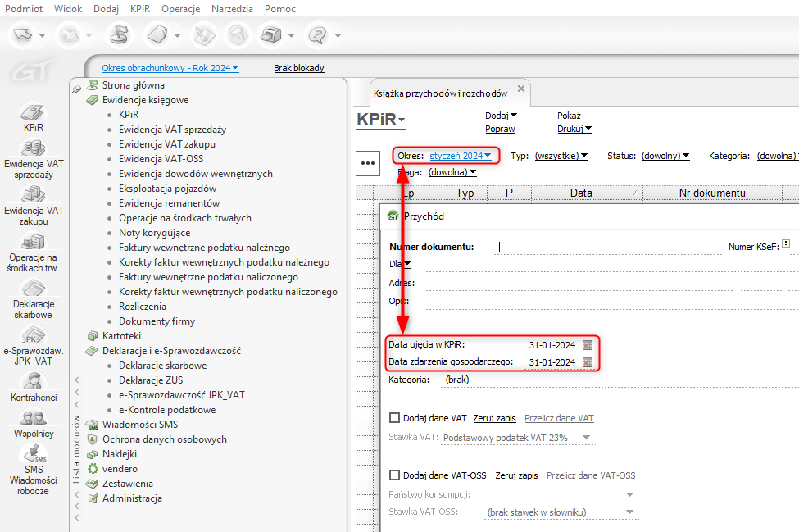Enable Dodaj dane VAT-OSS checkbox
Screen dimensions: 799x532
coord(394,475)
